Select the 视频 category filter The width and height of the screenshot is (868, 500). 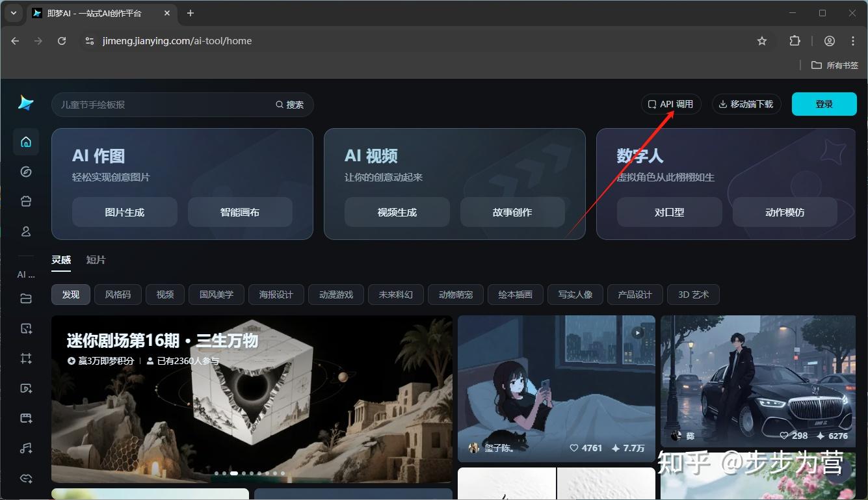pyautogui.click(x=165, y=295)
